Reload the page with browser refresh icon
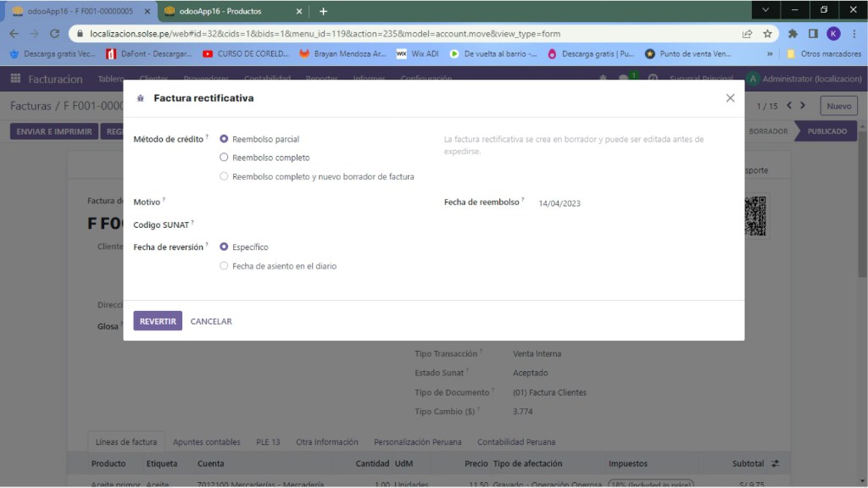Image resolution: width=868 pixels, height=488 pixels. click(x=55, y=34)
